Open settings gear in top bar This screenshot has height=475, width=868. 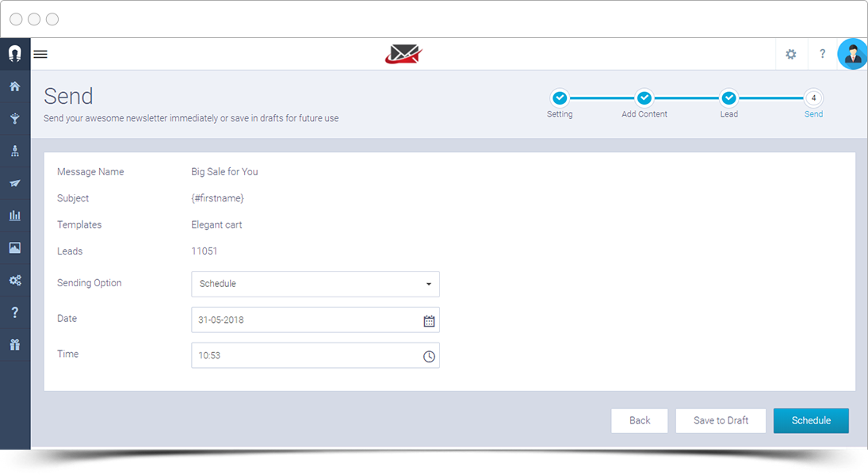click(x=791, y=54)
